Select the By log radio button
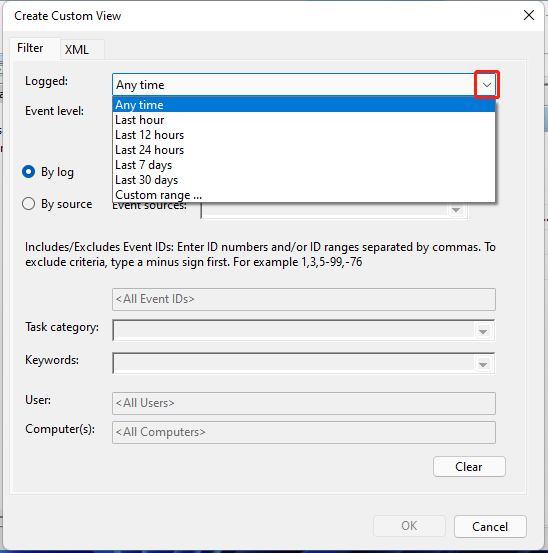Screen dimensions: 548x553 pyautogui.click(x=29, y=172)
